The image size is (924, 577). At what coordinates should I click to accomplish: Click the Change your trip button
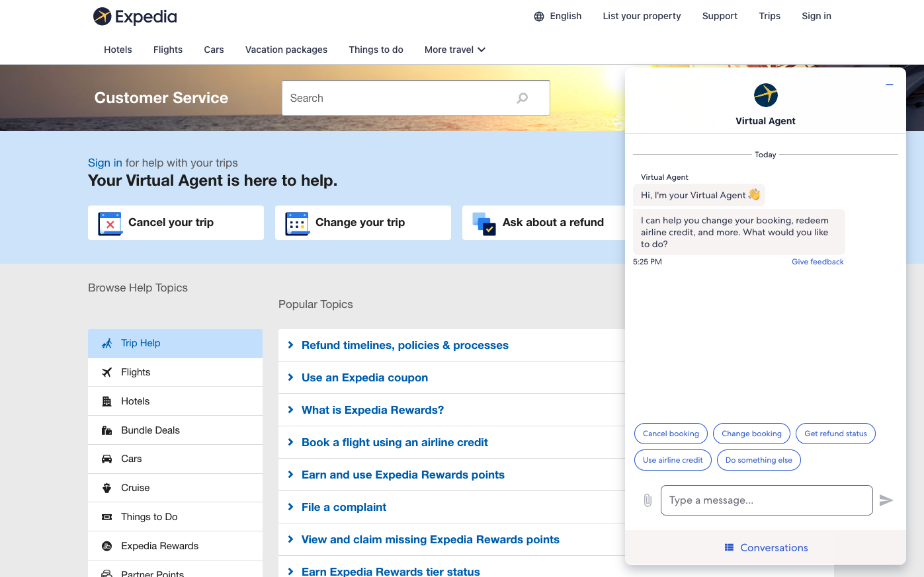pyautogui.click(x=363, y=223)
